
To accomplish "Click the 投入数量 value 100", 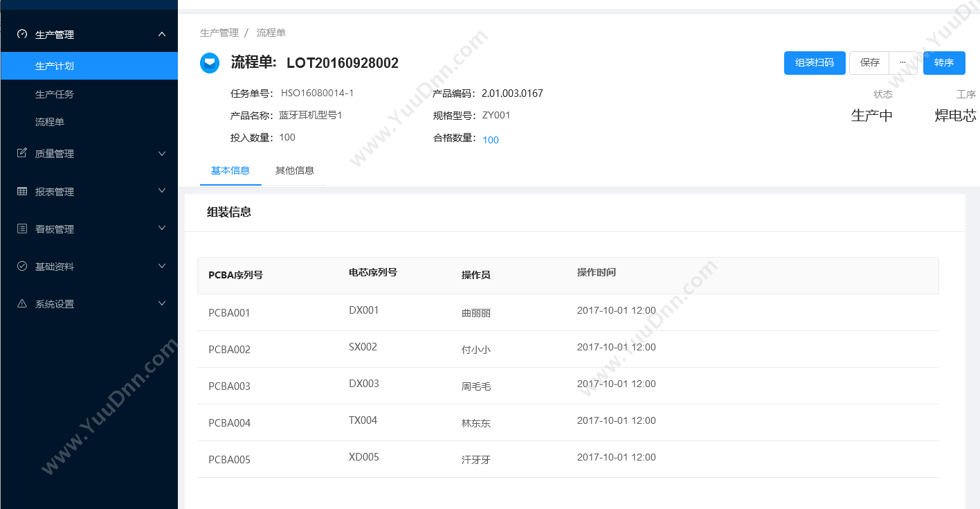I will point(287,137).
